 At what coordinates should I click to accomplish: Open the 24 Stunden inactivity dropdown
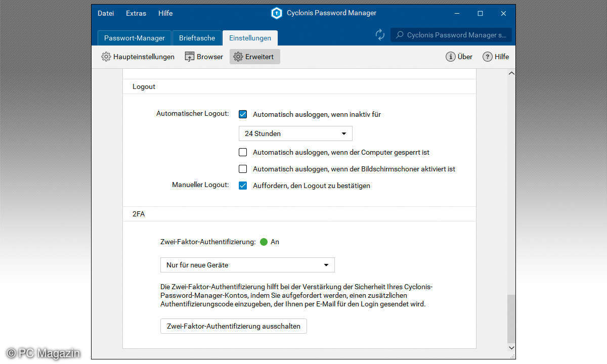point(295,133)
